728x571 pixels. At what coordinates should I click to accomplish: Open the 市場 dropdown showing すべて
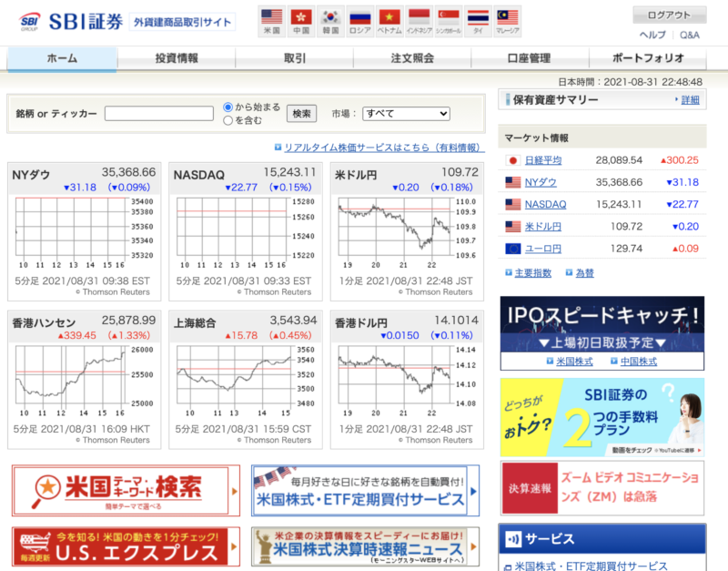point(406,113)
